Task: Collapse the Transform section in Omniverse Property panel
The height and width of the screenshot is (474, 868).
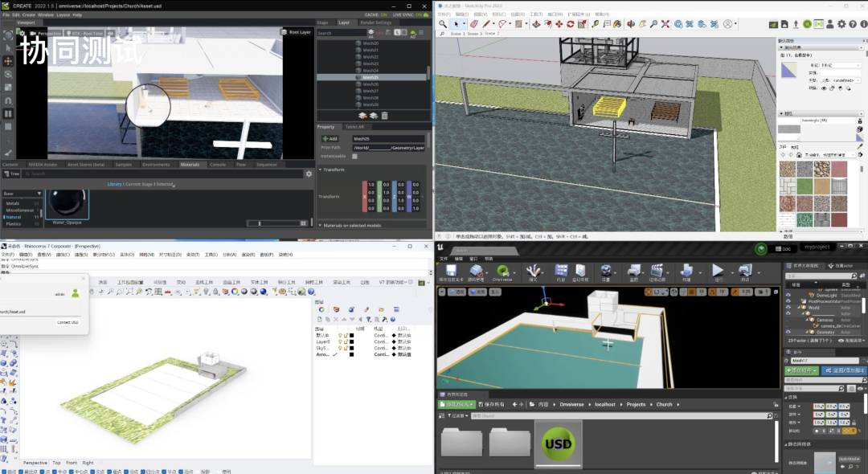Action: [320, 170]
